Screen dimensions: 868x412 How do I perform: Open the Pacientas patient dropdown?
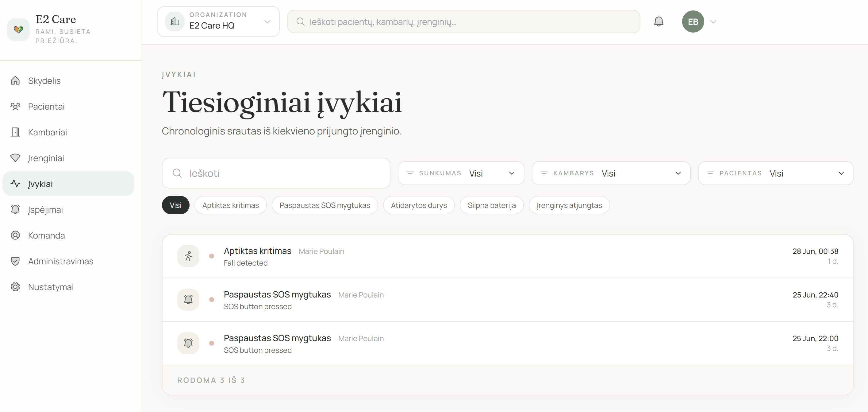pos(775,173)
